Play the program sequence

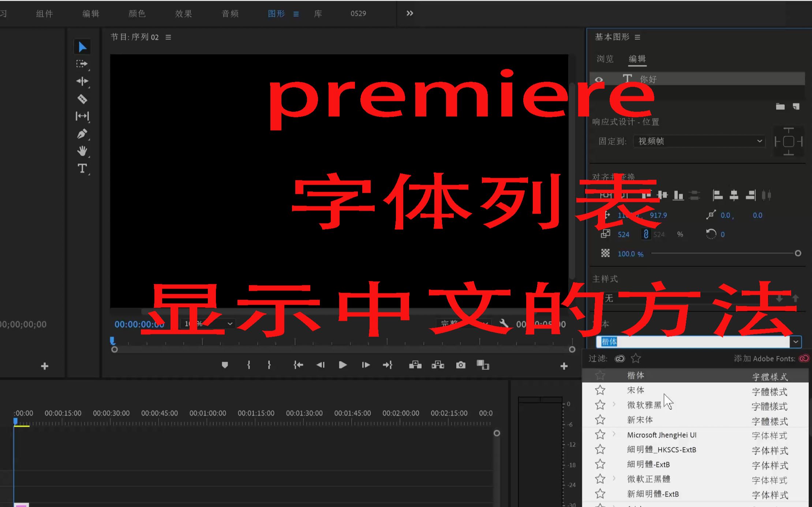pos(343,365)
